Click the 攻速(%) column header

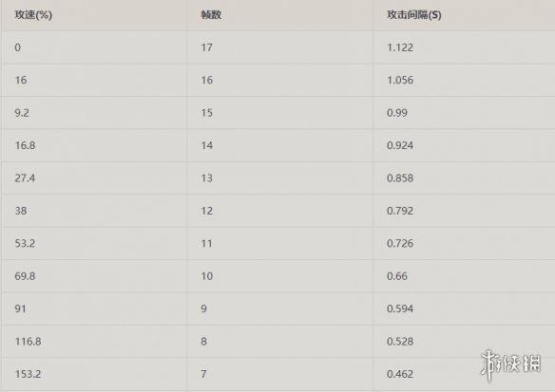click(33, 15)
